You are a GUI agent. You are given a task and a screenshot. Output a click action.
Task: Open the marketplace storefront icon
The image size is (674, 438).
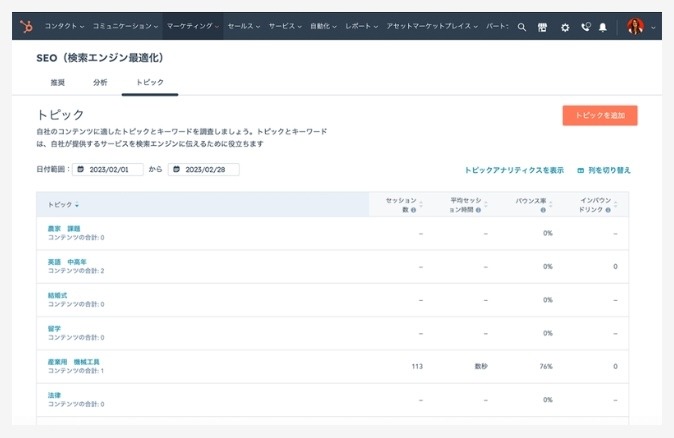click(542, 27)
